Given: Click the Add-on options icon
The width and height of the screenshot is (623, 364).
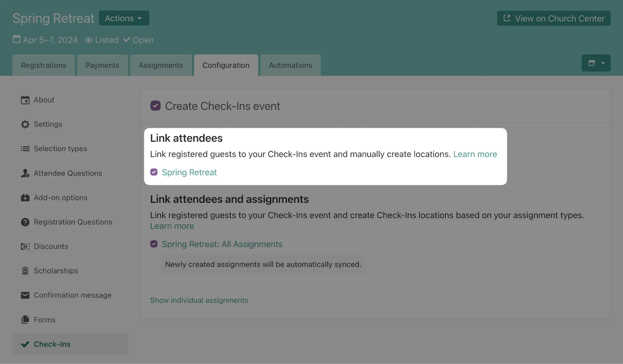Looking at the screenshot, I should (25, 198).
